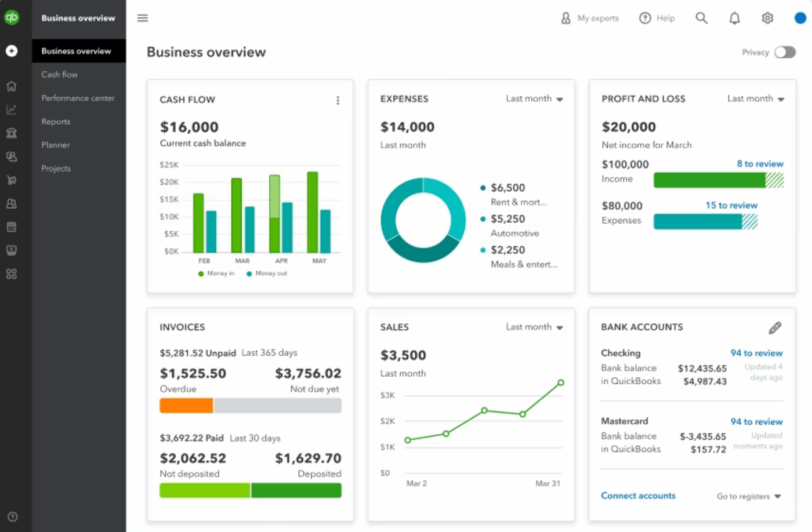Click the Home icon in the left navigation
The height and width of the screenshot is (532, 812).
12,85
